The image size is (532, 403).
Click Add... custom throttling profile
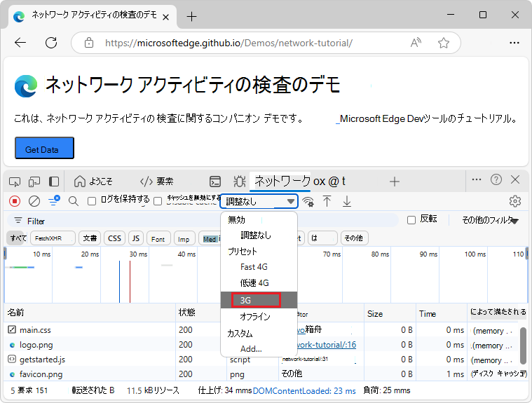click(259, 349)
